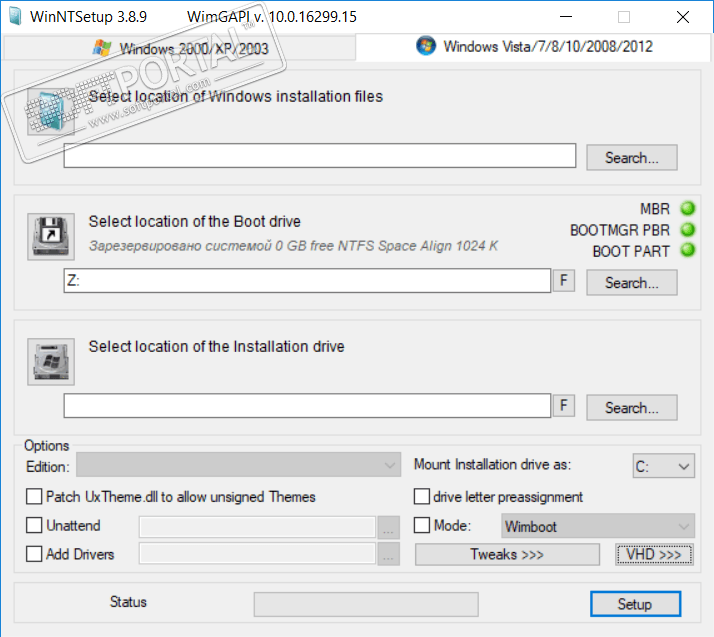This screenshot has width=714, height=637.
Task: Click the Add Drivers path field
Action: 257,553
